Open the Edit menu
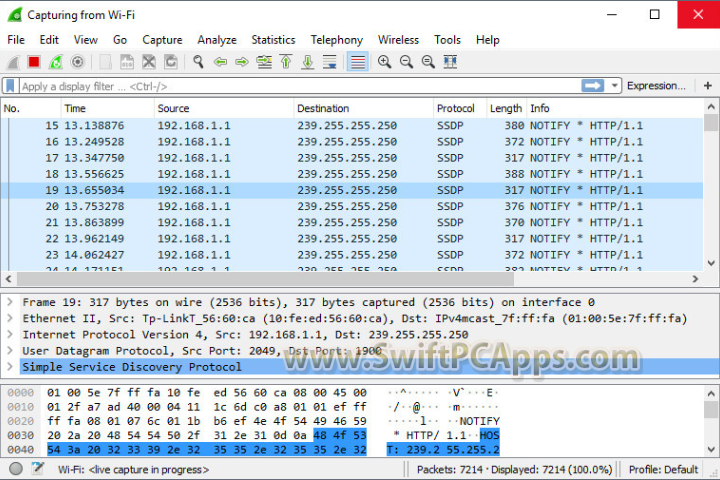The height and width of the screenshot is (480, 720). (x=49, y=40)
